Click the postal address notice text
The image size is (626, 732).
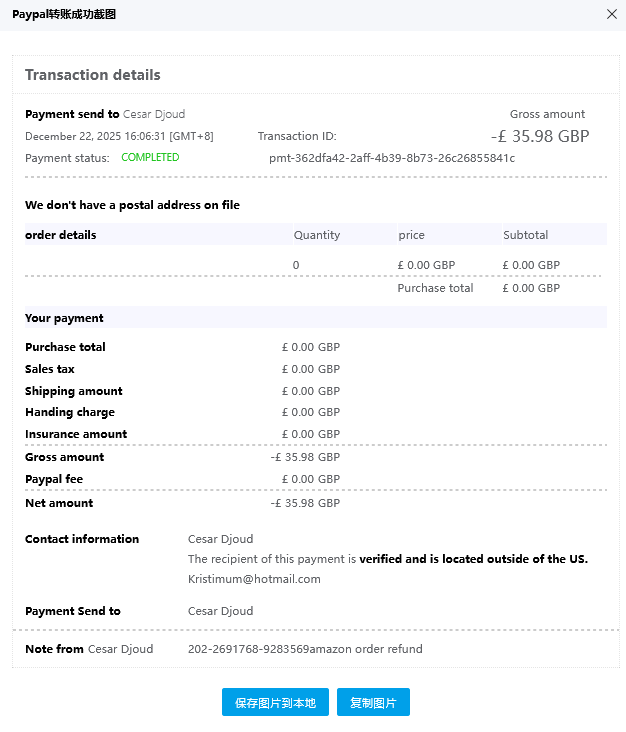point(132,205)
